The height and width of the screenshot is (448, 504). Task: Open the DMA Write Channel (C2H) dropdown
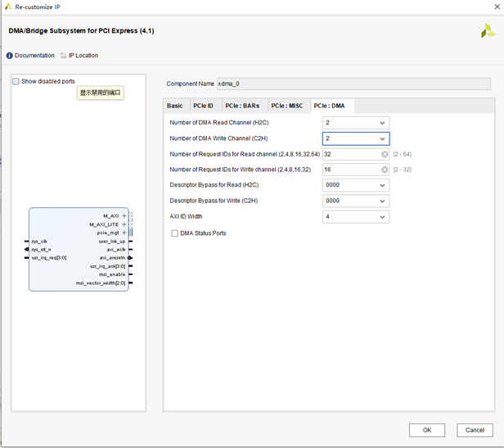pyautogui.click(x=356, y=138)
